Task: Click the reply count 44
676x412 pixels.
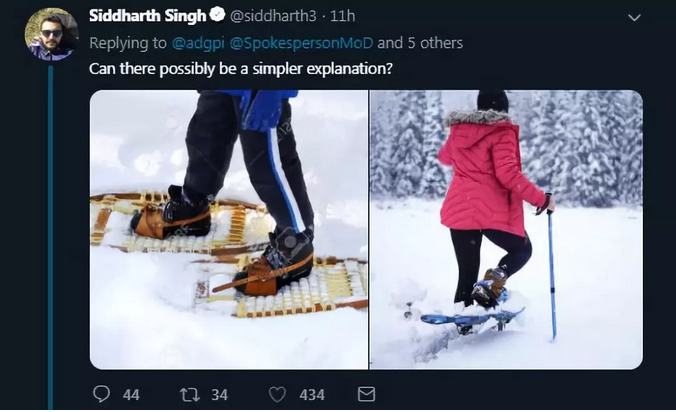Action: pyautogui.click(x=131, y=395)
